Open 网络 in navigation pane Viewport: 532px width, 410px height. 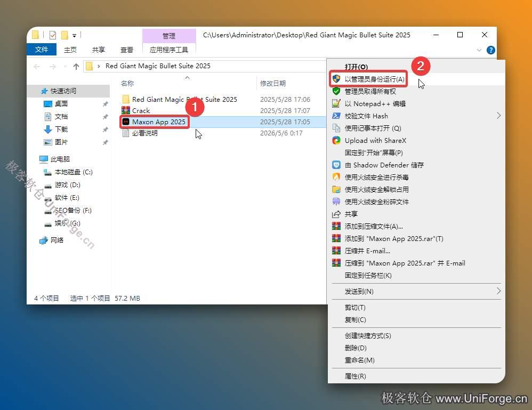click(52, 240)
